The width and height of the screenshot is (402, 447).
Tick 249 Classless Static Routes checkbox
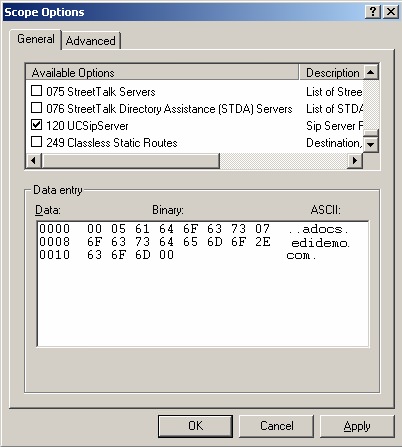point(36,142)
